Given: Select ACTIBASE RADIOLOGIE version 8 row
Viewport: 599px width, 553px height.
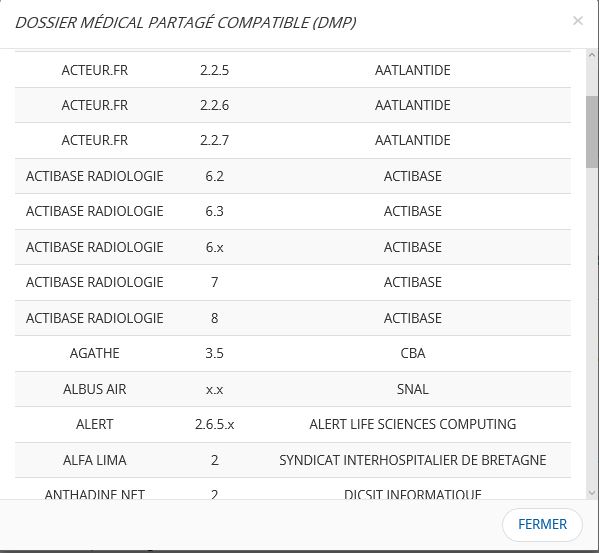Looking at the screenshot, I should 293,318.
